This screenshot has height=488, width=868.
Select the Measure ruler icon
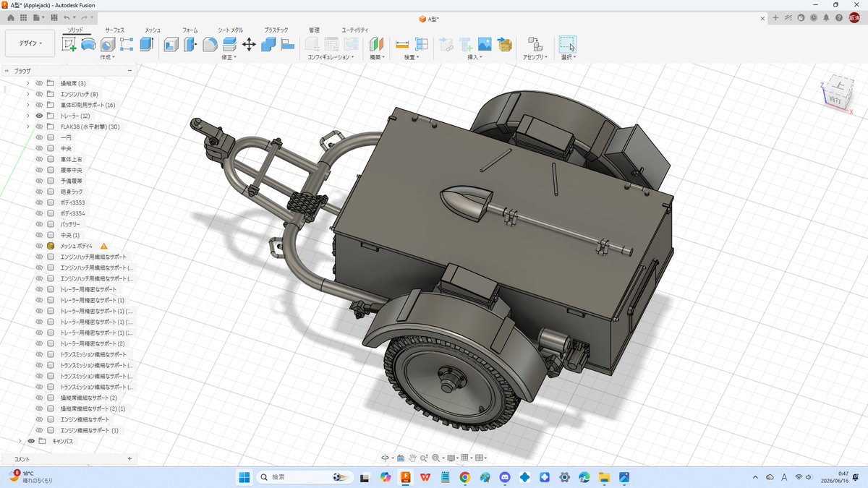pos(402,44)
